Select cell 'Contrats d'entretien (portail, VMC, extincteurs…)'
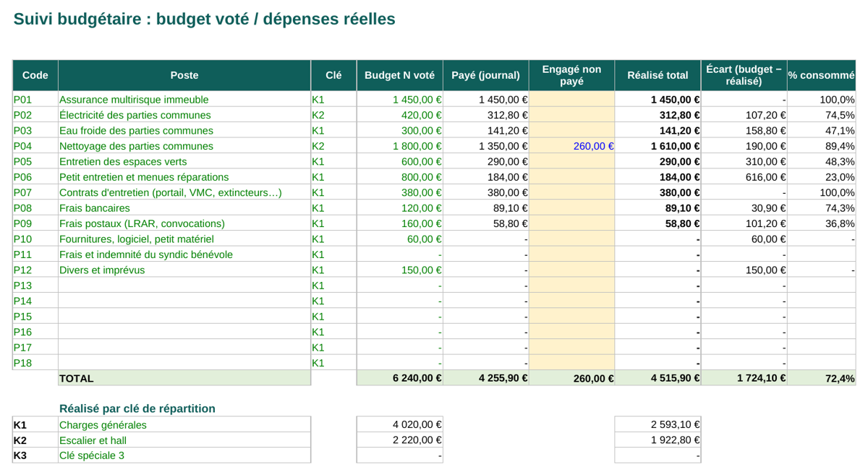This screenshot has width=868, height=475. (x=184, y=192)
